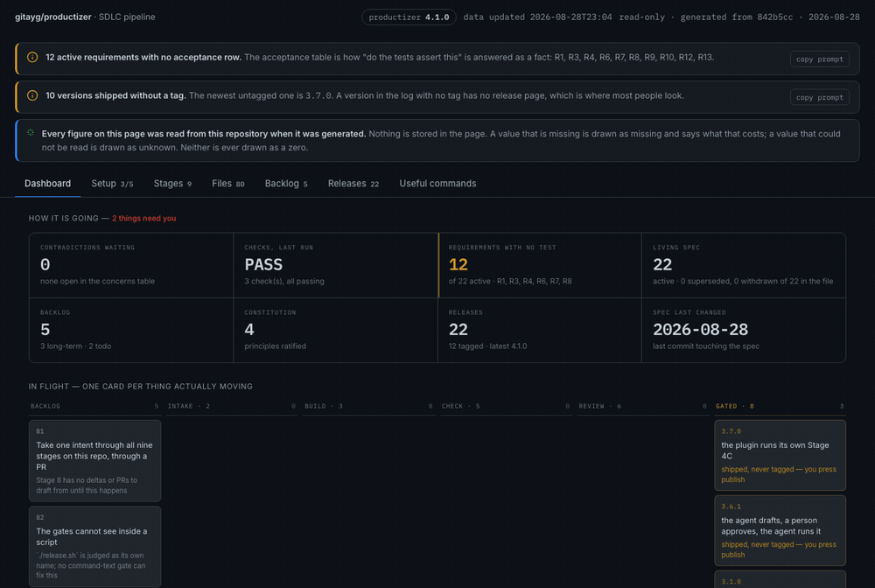Image resolution: width=875 pixels, height=588 pixels.
Task: Go to the Files 80 tab
Action: [x=227, y=184]
